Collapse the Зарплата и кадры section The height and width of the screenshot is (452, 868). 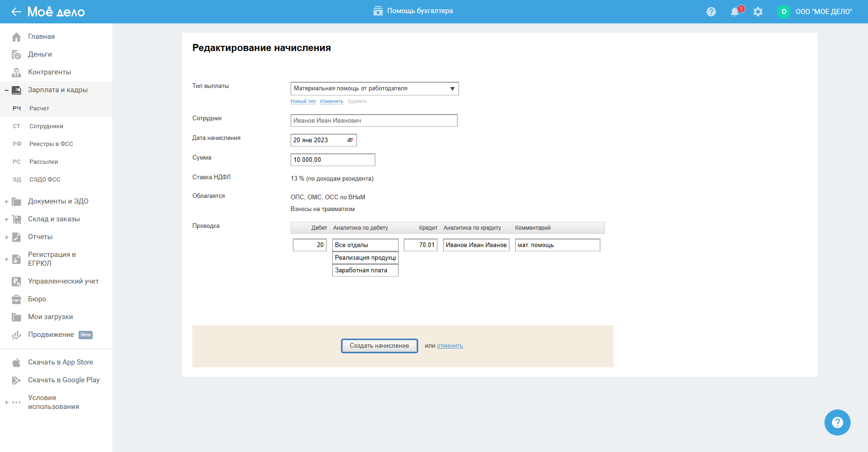pyautogui.click(x=7, y=90)
